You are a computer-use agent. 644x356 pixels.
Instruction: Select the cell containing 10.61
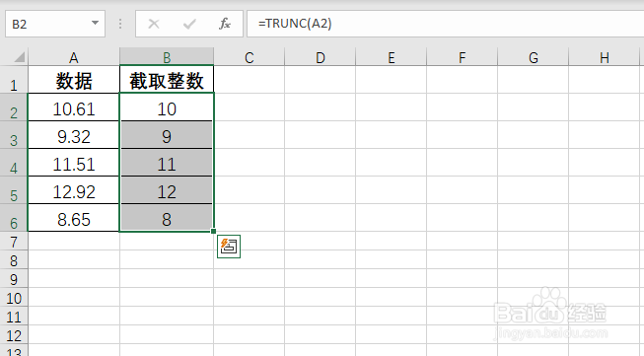(x=74, y=108)
